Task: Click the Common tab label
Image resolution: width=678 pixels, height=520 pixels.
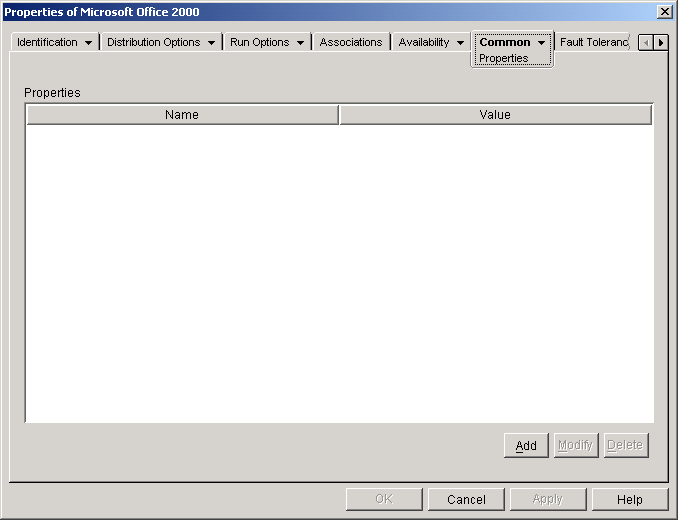Action: pyautogui.click(x=505, y=42)
